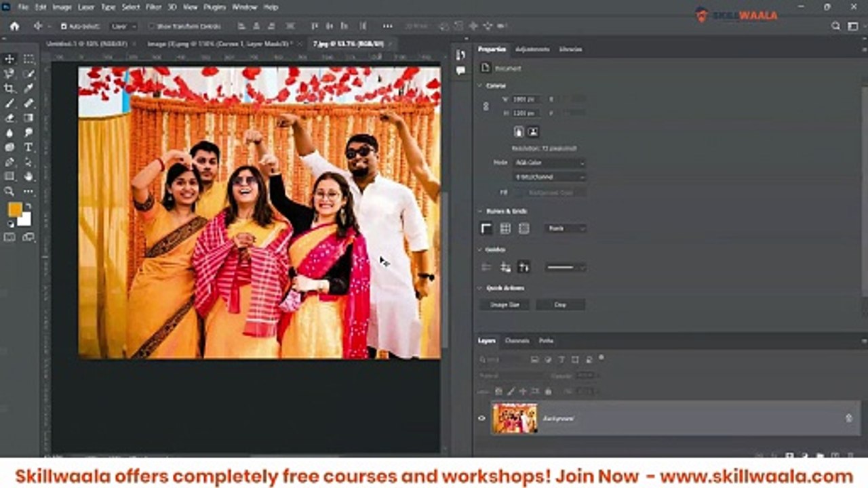
Task: Collapse the Canvas section
Action: 480,85
